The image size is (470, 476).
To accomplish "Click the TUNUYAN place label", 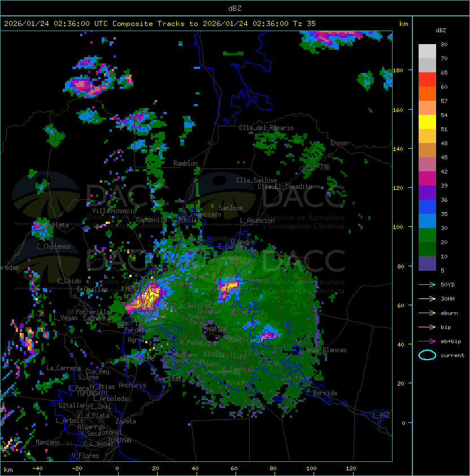I will [x=120, y=440].
